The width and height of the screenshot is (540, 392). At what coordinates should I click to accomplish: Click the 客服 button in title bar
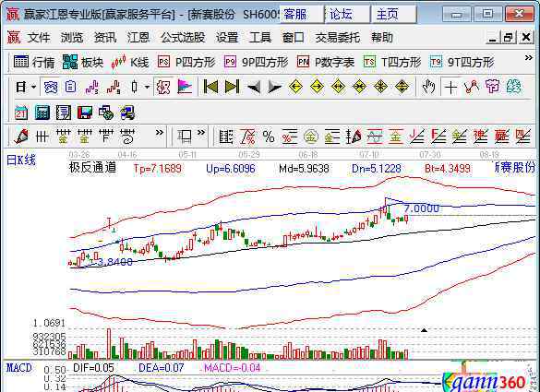(x=302, y=14)
